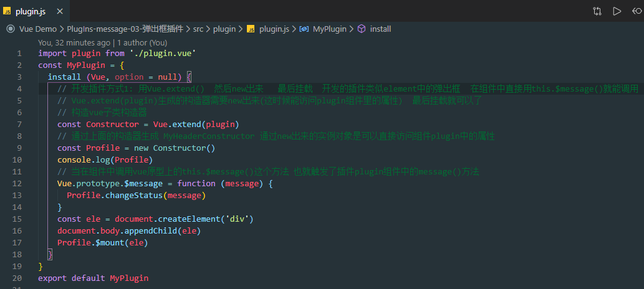Click the Vue Demo root folder icon

11,29
